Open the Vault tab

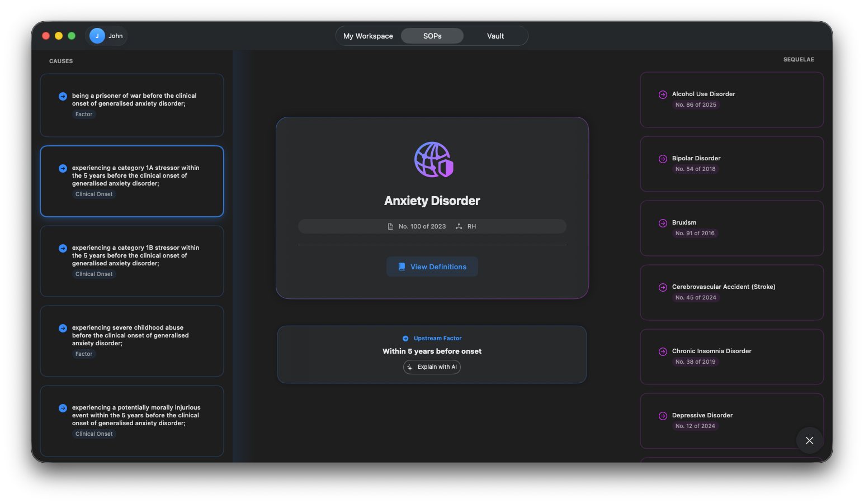(495, 36)
